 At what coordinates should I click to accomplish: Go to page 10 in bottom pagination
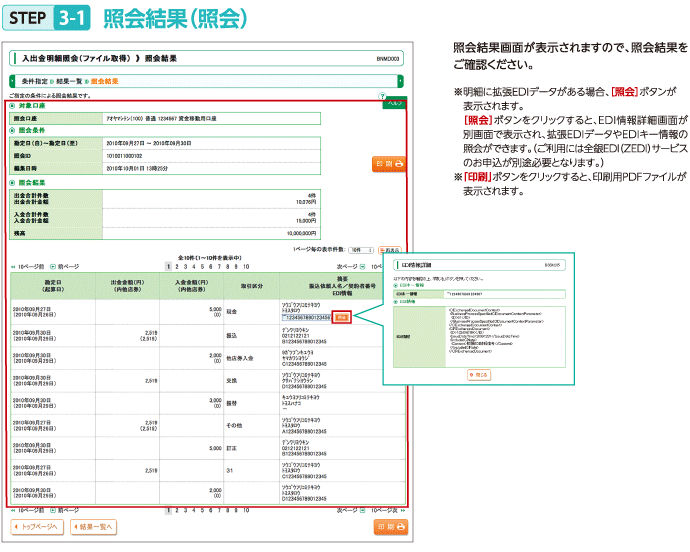coord(246,510)
